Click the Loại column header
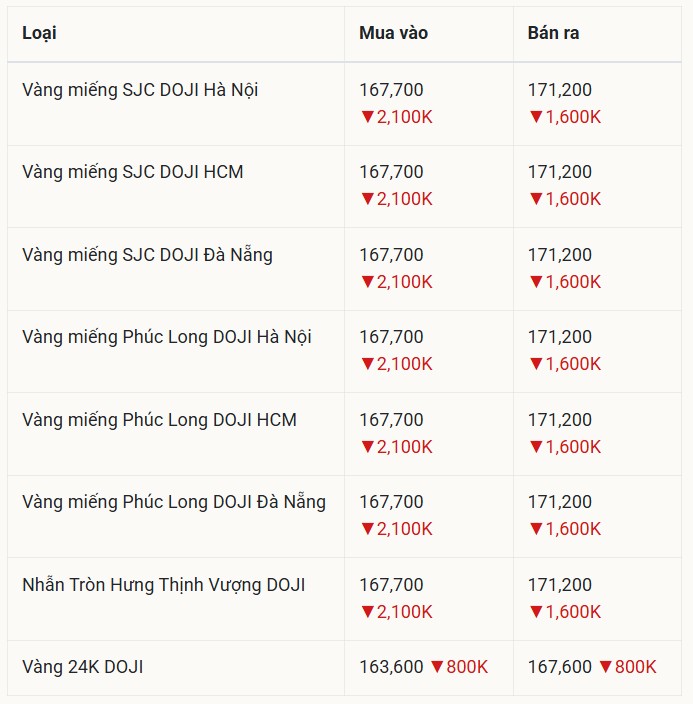Image resolution: width=693 pixels, height=704 pixels. coord(39,33)
